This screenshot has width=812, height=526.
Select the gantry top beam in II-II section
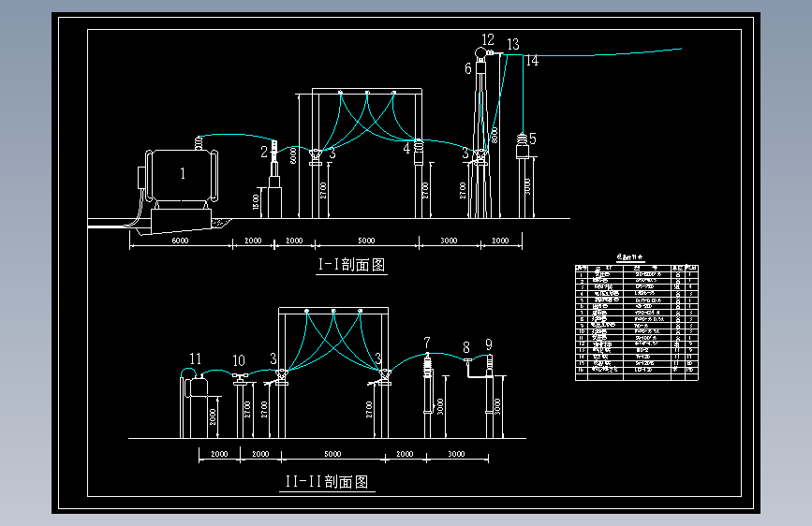click(333, 310)
